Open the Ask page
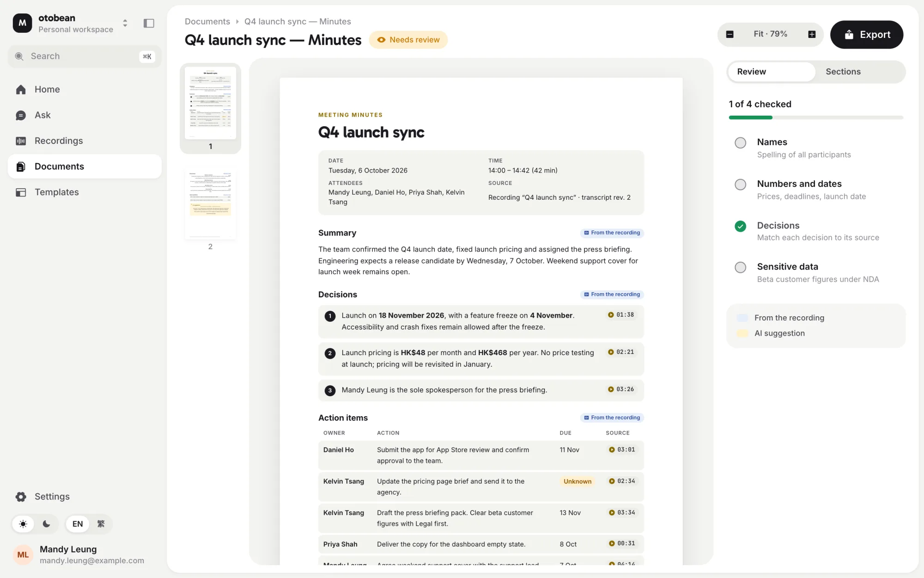Image resolution: width=924 pixels, height=578 pixels. pyautogui.click(x=85, y=115)
